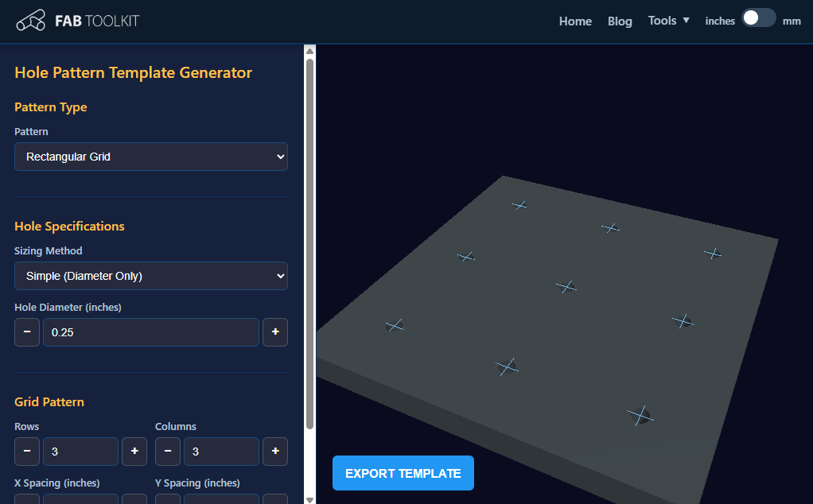Go to the Home menu item

point(574,21)
